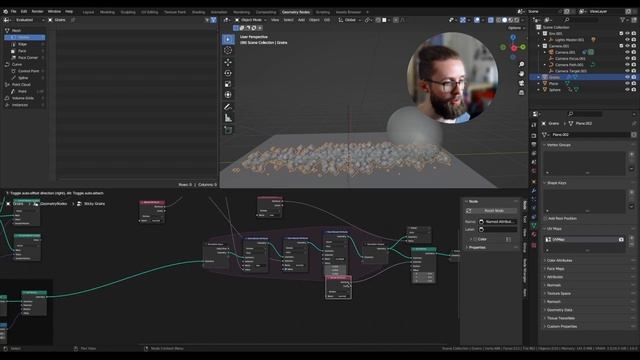Select the Measure tool in viewport toolbar
The height and width of the screenshot is (360, 640).
[228, 118]
